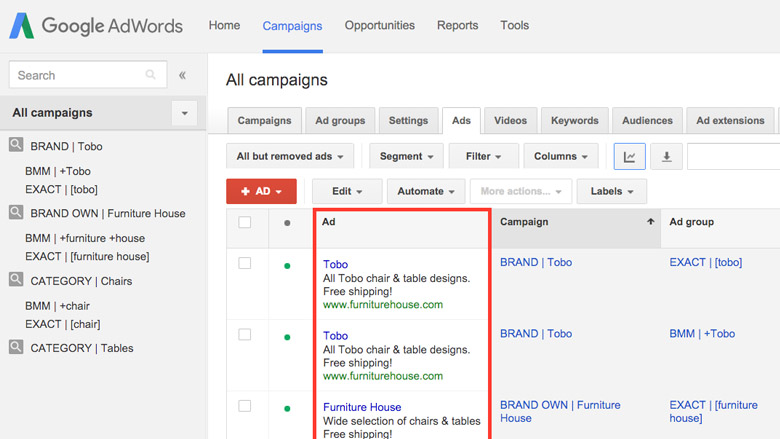Select the Campaigns top navigation item

292,26
